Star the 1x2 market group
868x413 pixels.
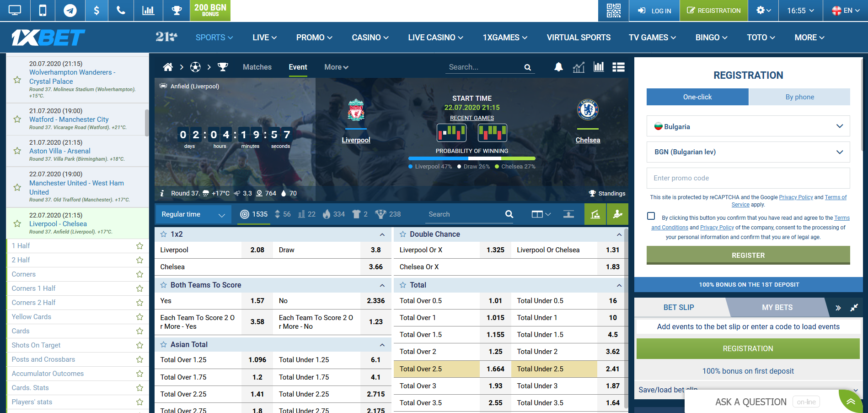coord(163,234)
